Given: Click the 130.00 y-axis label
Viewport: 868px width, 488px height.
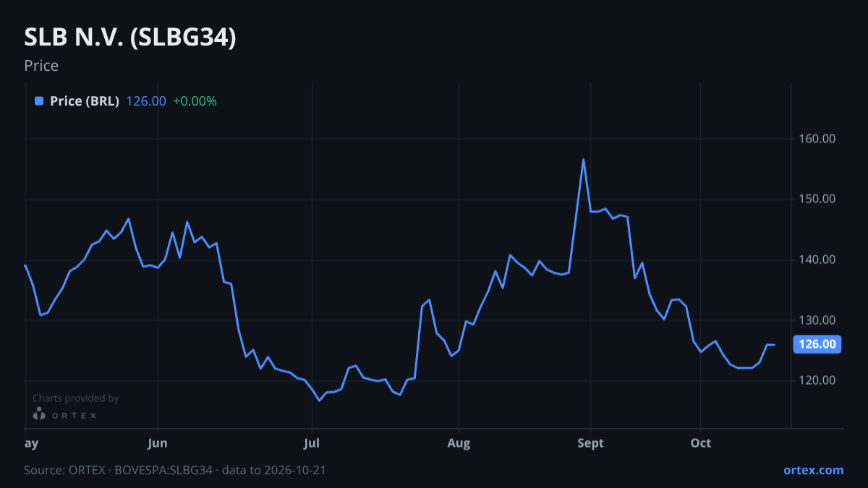Looking at the screenshot, I should click(x=819, y=320).
